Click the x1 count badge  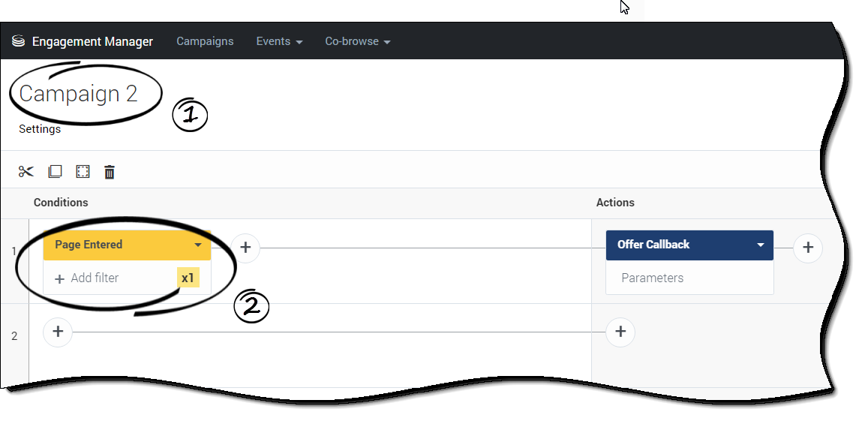188,278
